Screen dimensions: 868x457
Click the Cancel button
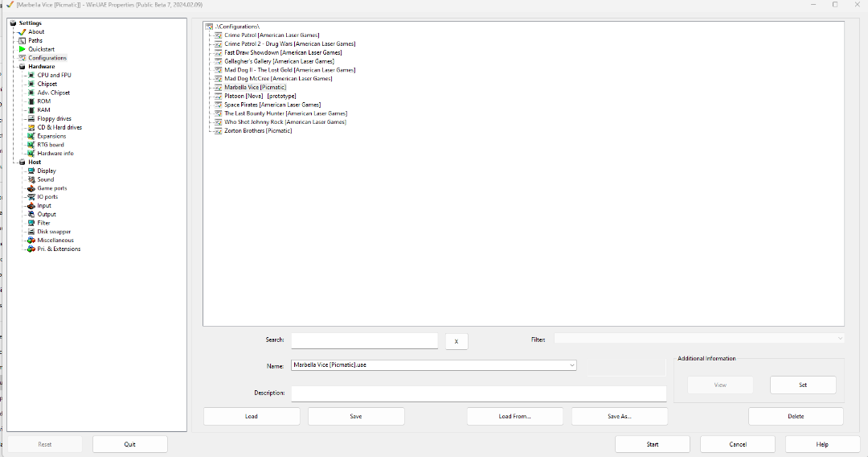pos(738,444)
